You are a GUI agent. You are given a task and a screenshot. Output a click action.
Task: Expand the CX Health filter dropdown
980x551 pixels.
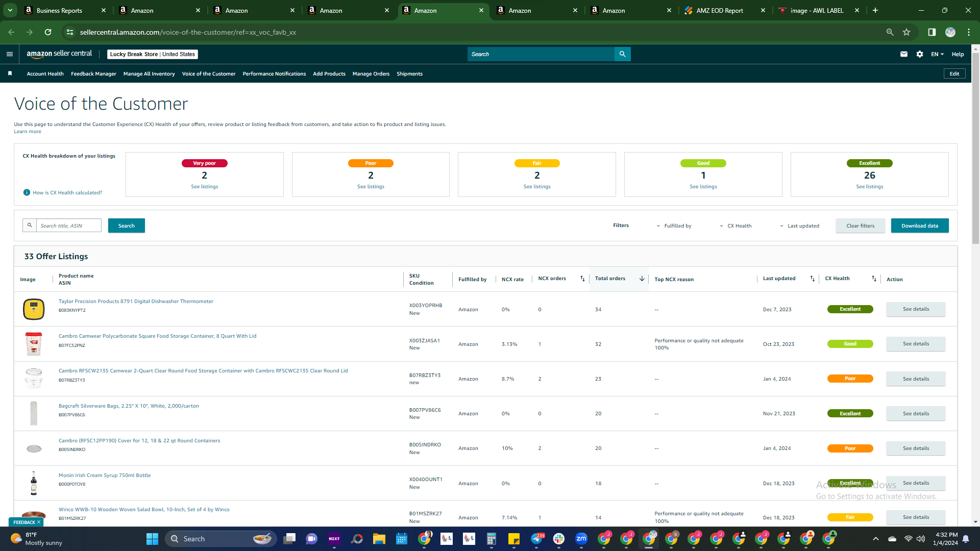pos(736,226)
